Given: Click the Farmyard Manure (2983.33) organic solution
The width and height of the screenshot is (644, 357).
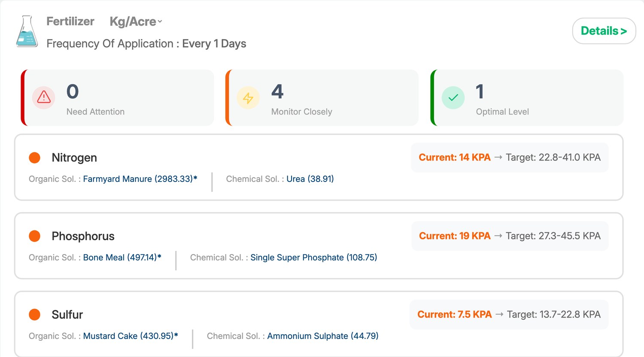Looking at the screenshot, I should (x=140, y=179).
